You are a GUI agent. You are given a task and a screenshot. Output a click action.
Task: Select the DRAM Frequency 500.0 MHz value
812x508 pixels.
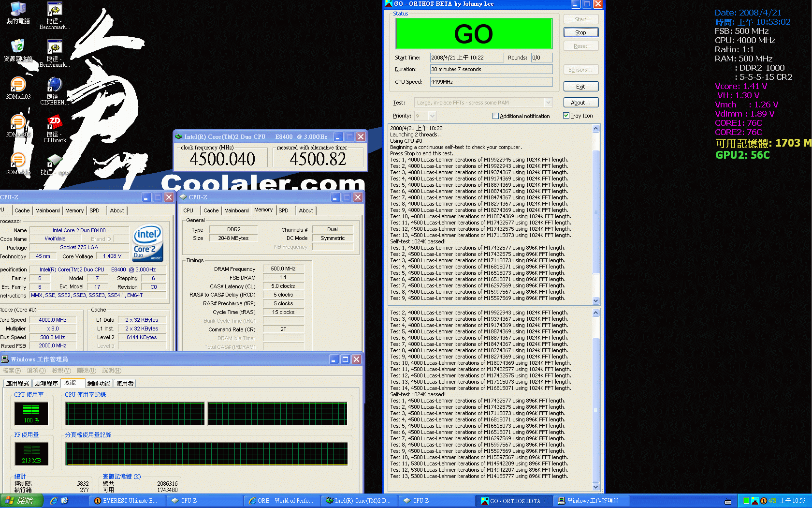[283, 269]
